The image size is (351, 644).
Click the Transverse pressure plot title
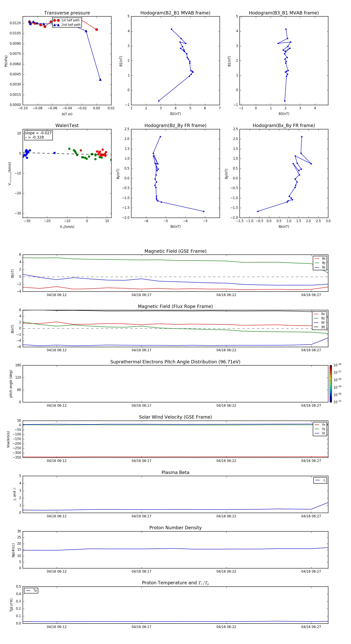tap(67, 13)
